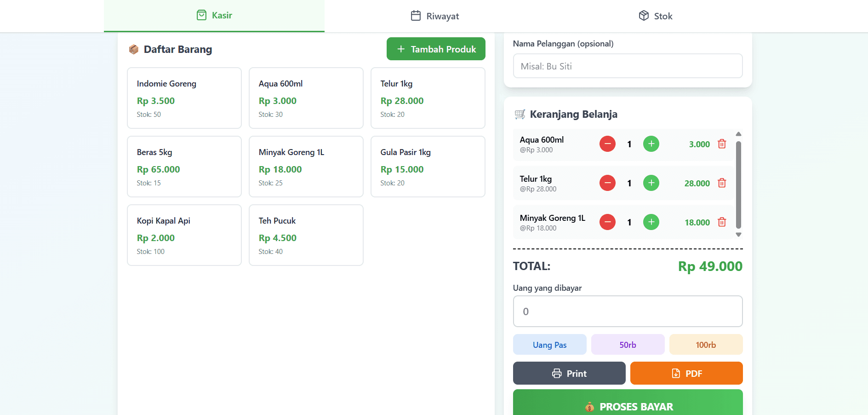This screenshot has width=868, height=415.
Task: Switch to the Stok tab
Action: pyautogui.click(x=655, y=16)
